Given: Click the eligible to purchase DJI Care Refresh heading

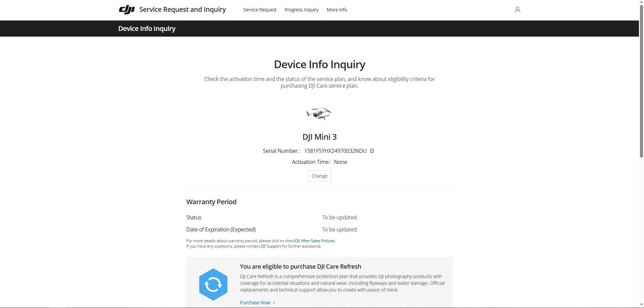Looking at the screenshot, I should coord(301,266).
